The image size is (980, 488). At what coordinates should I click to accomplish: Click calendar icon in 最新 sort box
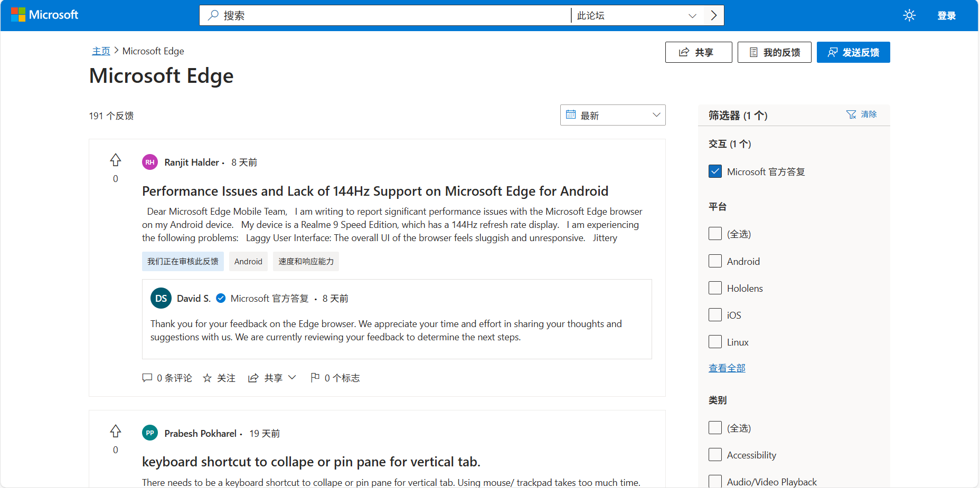pos(571,114)
